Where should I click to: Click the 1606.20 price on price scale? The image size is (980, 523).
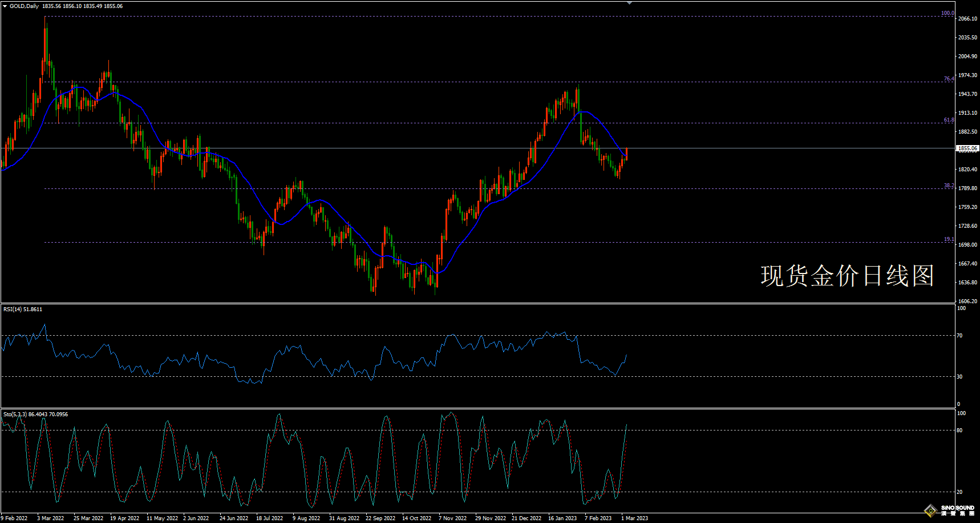pos(967,301)
